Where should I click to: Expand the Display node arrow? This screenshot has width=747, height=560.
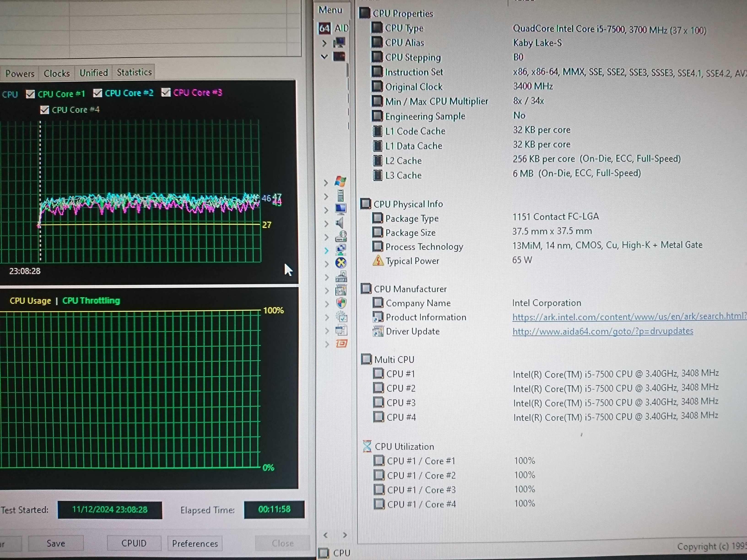(x=326, y=210)
